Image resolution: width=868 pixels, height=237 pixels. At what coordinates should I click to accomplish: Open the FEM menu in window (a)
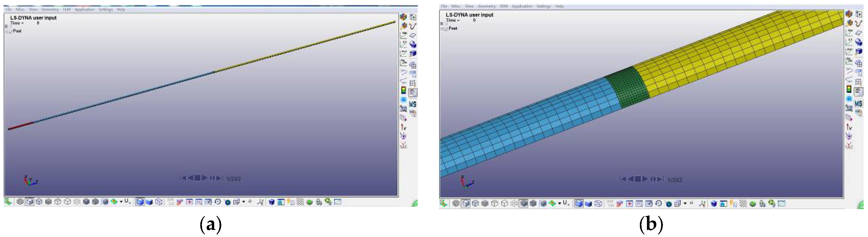click(67, 9)
